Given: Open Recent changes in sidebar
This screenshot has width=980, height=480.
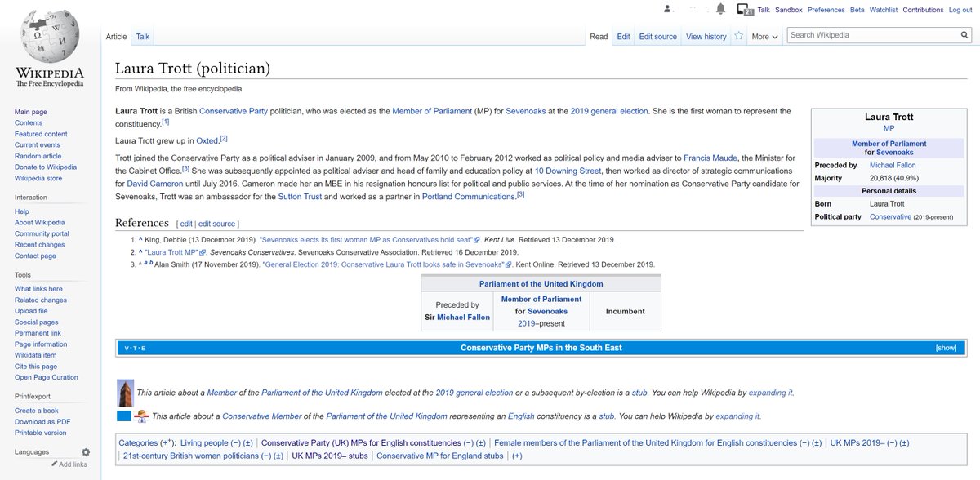Looking at the screenshot, I should click(x=39, y=245).
